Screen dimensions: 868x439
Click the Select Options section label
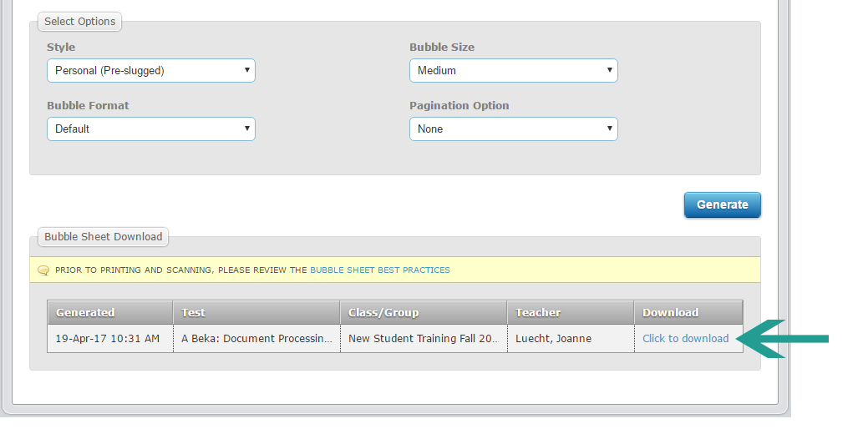pos(79,22)
